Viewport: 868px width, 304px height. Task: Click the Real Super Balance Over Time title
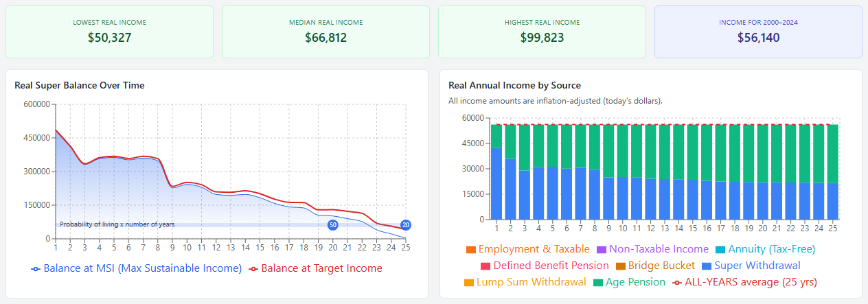(79, 86)
